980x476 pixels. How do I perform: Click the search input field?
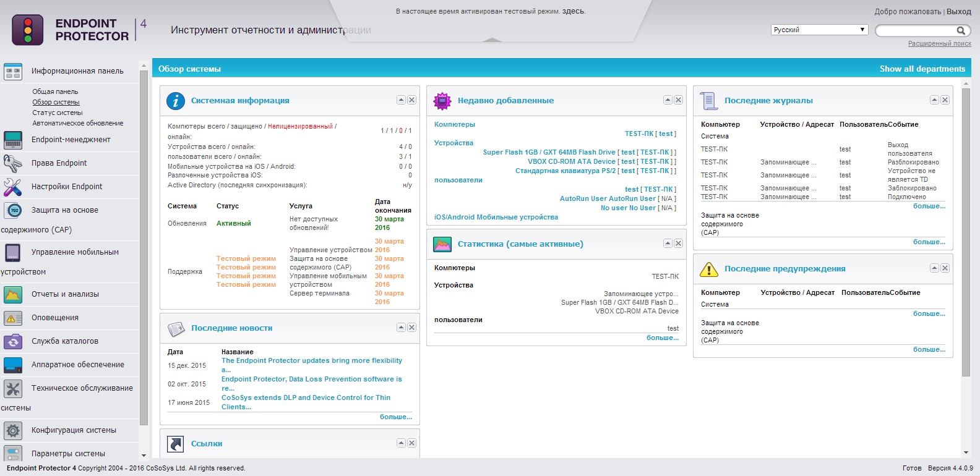(916, 30)
